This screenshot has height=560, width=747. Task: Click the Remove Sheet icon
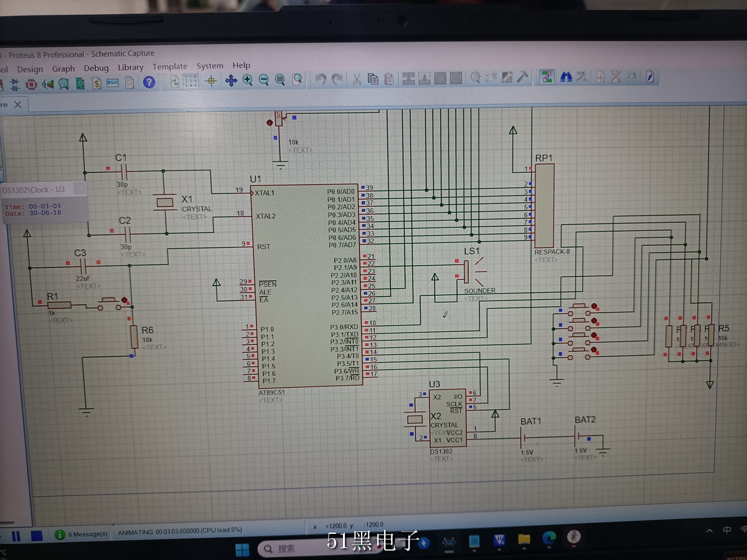click(616, 77)
